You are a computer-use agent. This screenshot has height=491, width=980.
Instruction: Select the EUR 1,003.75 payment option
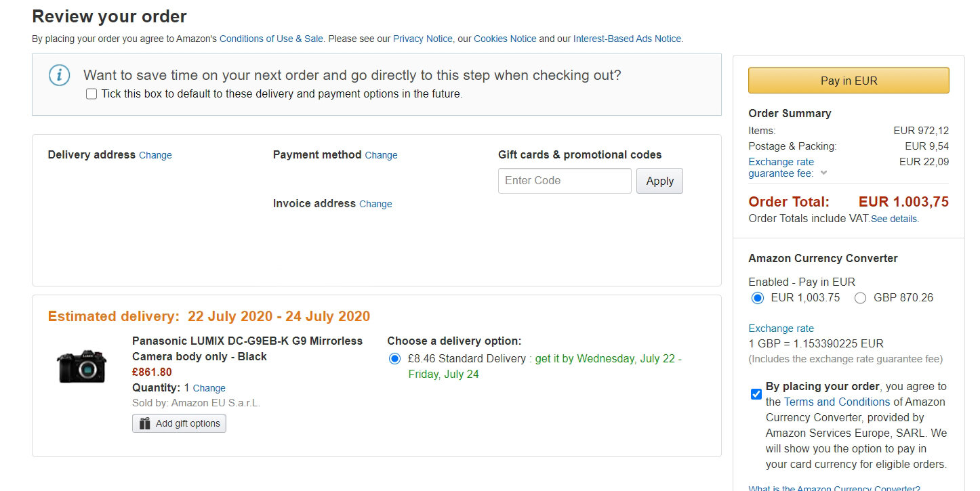tap(758, 298)
